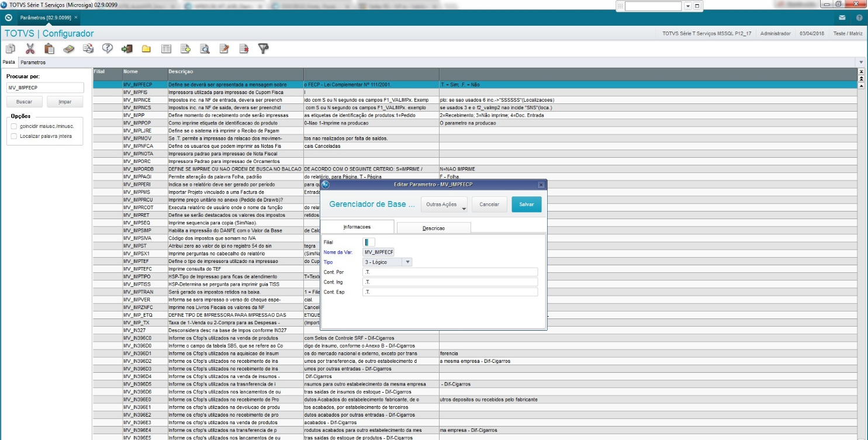Click the Cancelar button in dialog
The image size is (868, 440).
(489, 205)
